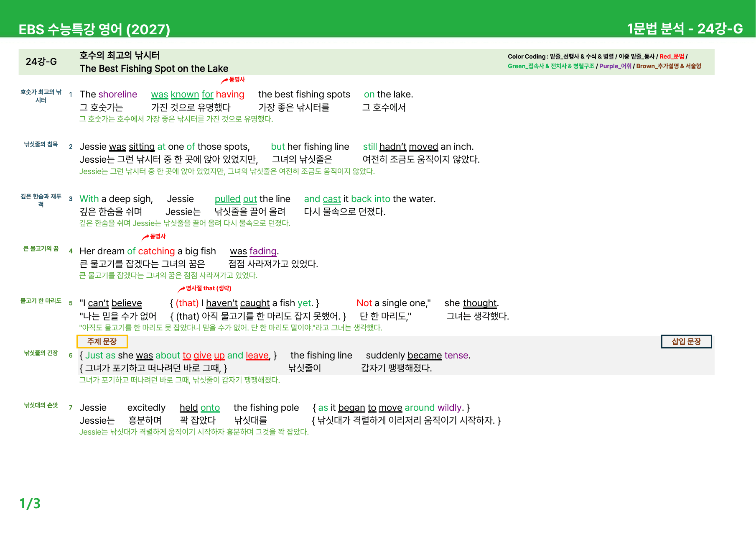
Task: Click the side label '낚싯줄의 긴장'
Action: click(x=41, y=353)
